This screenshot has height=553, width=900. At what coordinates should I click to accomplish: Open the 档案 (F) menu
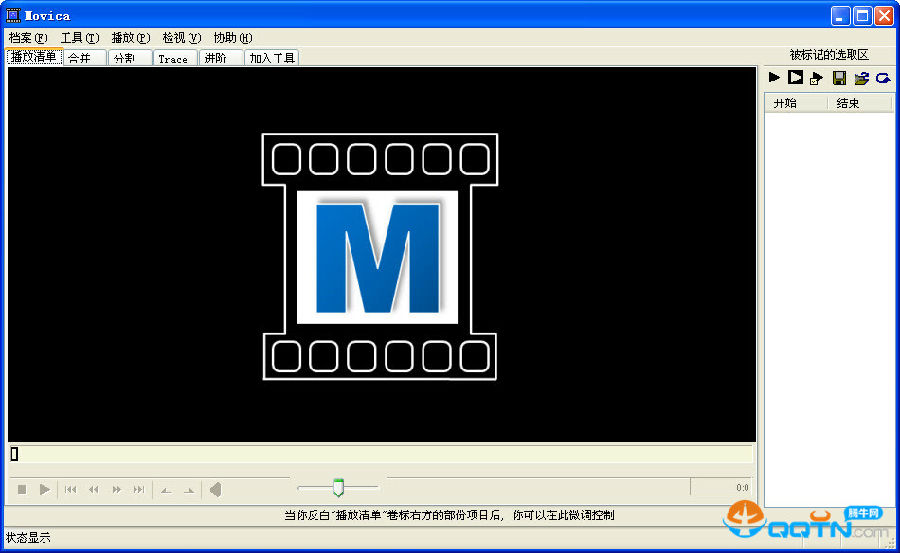[28, 38]
